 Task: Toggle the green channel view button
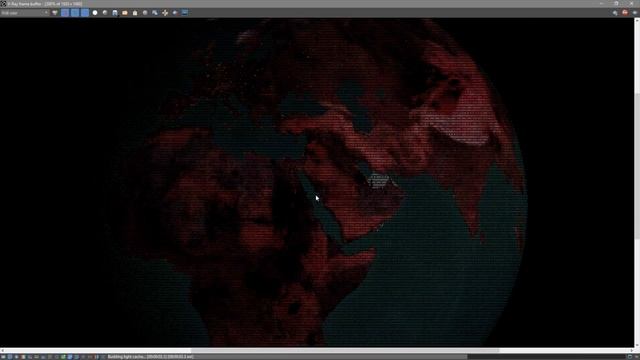[x=75, y=13]
